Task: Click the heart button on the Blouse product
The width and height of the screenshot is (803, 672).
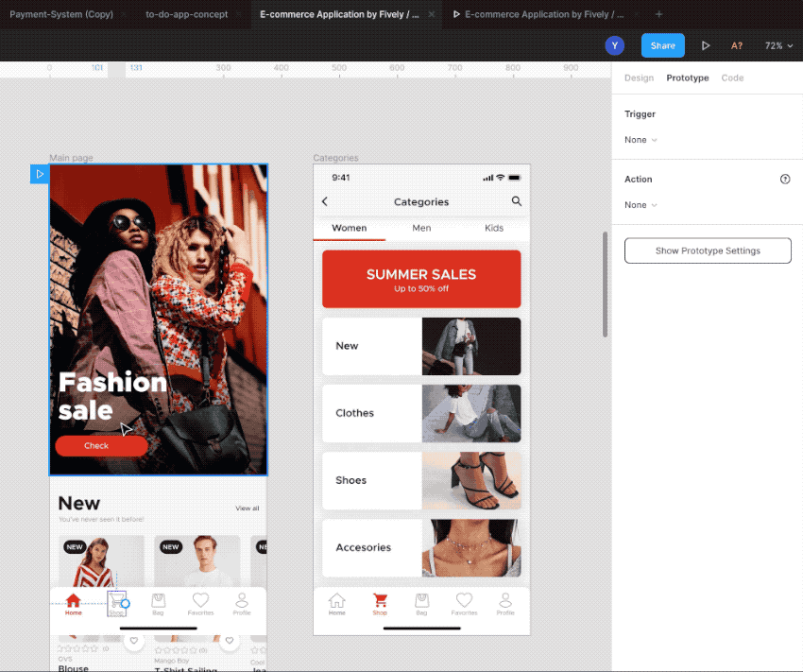Action: (x=133, y=640)
